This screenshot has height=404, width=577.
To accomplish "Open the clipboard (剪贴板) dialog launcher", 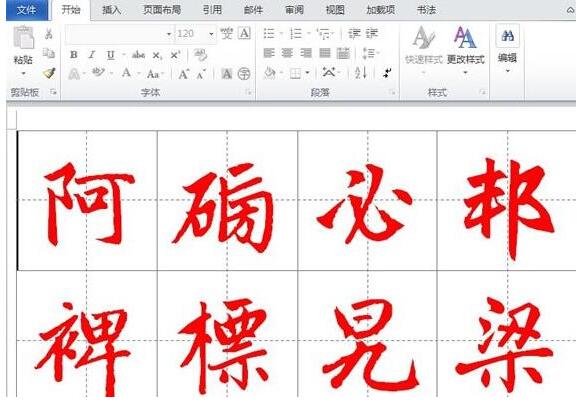I will 54,92.
